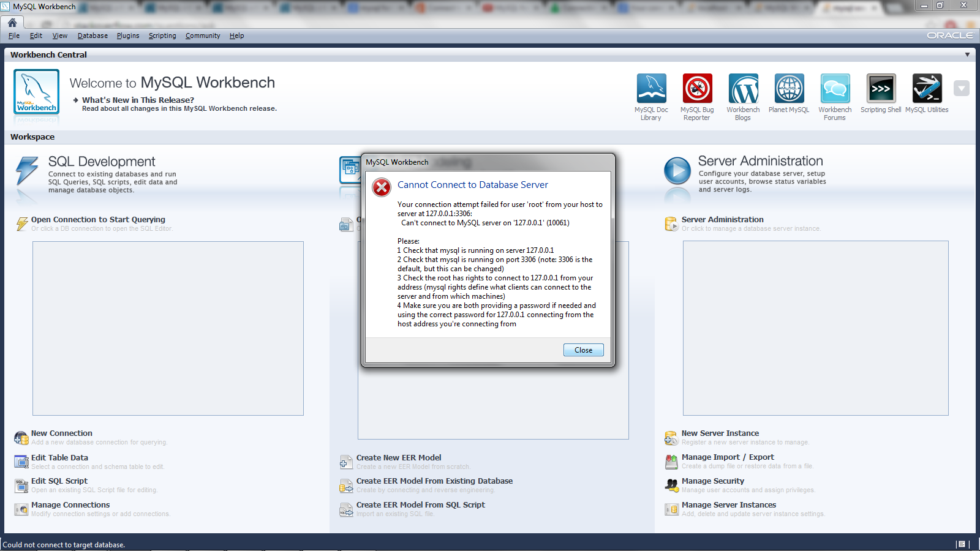Click Edit SQL Script link text
This screenshot has height=551, width=980.
click(x=59, y=481)
